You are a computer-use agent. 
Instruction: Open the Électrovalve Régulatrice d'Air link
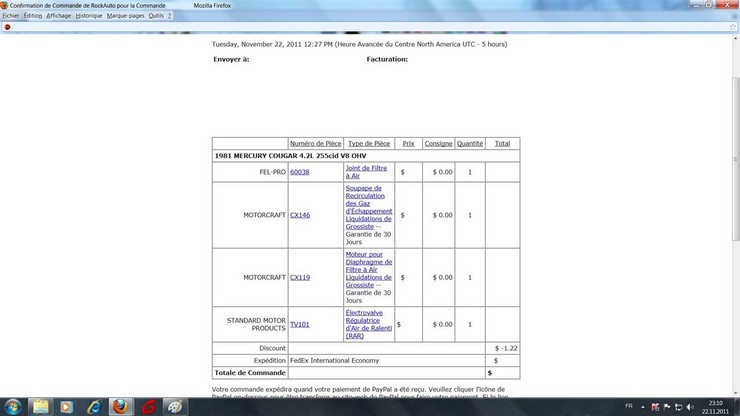tap(369, 324)
